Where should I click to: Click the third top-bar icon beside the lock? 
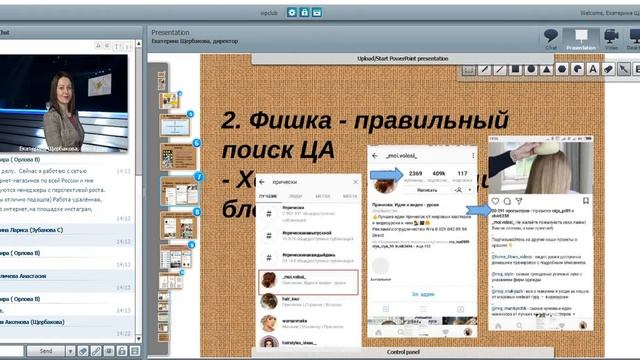click(x=317, y=13)
